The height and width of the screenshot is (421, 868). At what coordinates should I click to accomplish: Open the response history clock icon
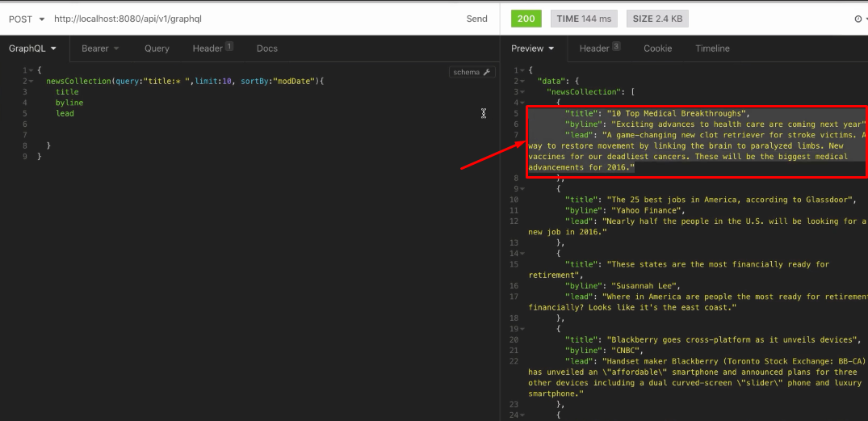click(858, 19)
